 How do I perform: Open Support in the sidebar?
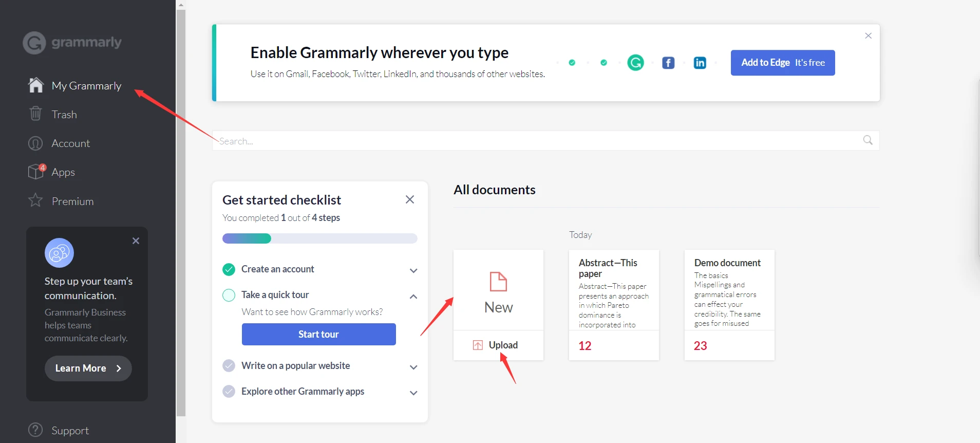tap(70, 431)
